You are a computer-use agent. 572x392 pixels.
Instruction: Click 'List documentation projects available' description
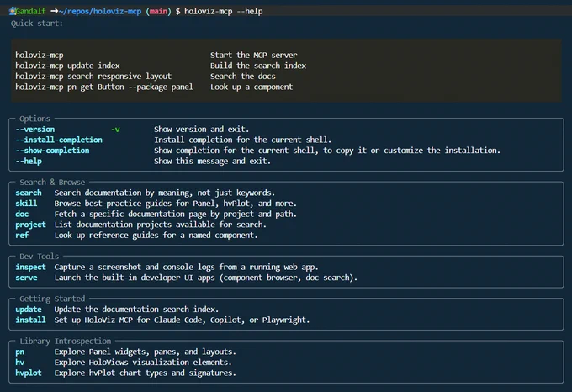[x=160, y=225]
